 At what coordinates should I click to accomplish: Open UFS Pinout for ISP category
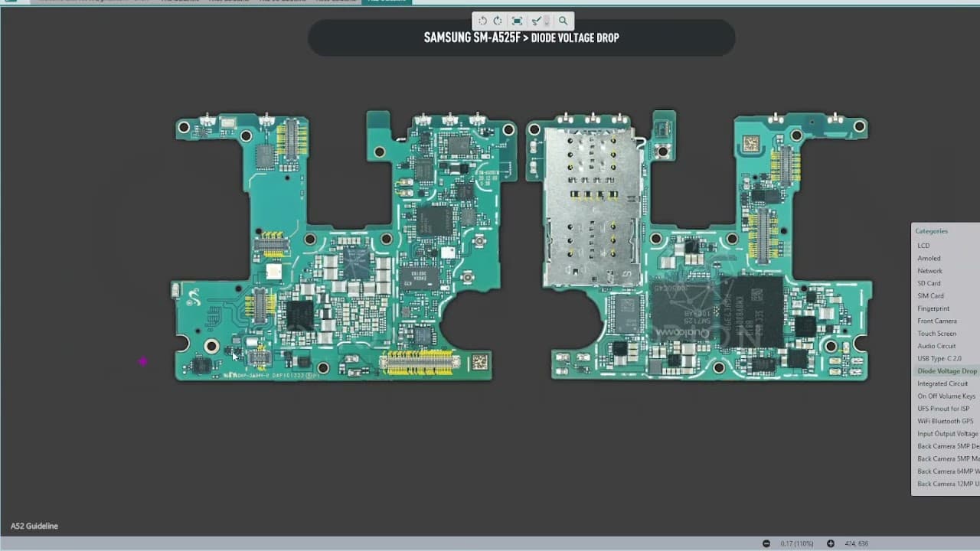click(x=942, y=409)
